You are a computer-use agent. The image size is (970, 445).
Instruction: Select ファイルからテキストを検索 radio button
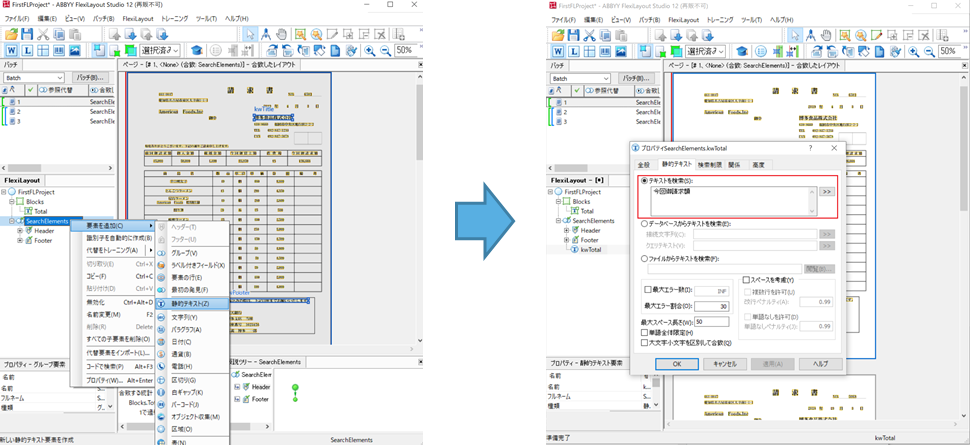645,258
